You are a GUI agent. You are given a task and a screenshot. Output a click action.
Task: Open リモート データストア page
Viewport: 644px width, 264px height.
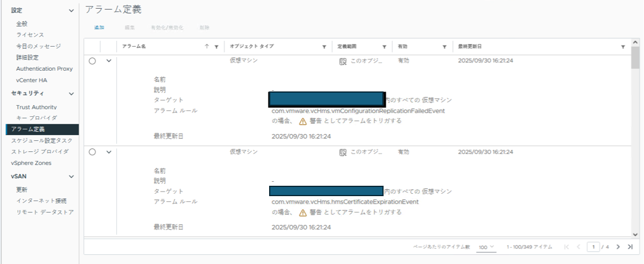click(45, 212)
